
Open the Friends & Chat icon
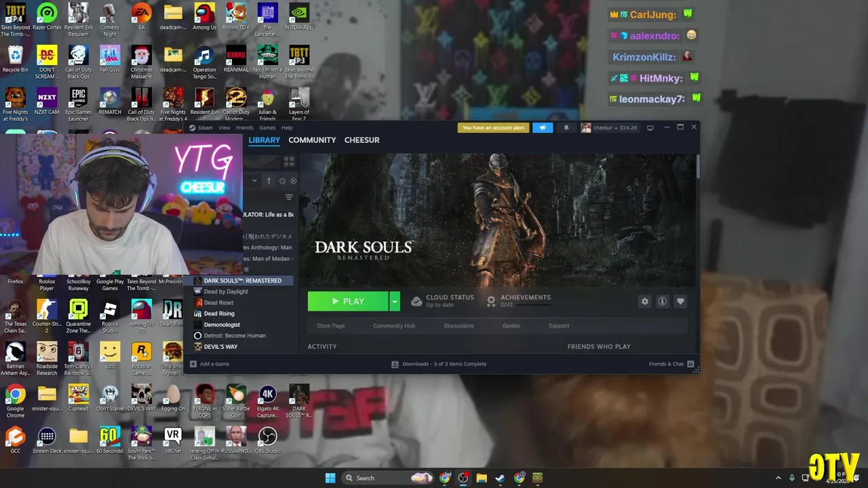(690, 364)
